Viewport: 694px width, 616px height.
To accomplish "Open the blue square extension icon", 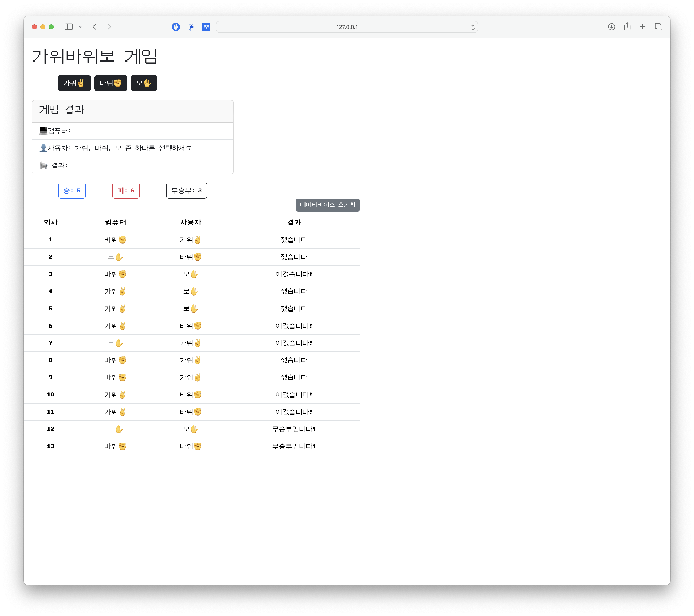I will (x=206, y=27).
